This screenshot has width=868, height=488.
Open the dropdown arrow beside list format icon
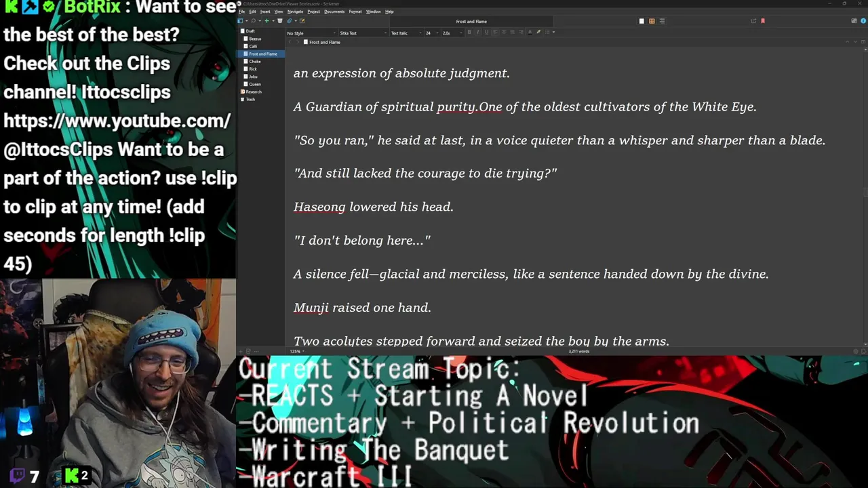(553, 32)
